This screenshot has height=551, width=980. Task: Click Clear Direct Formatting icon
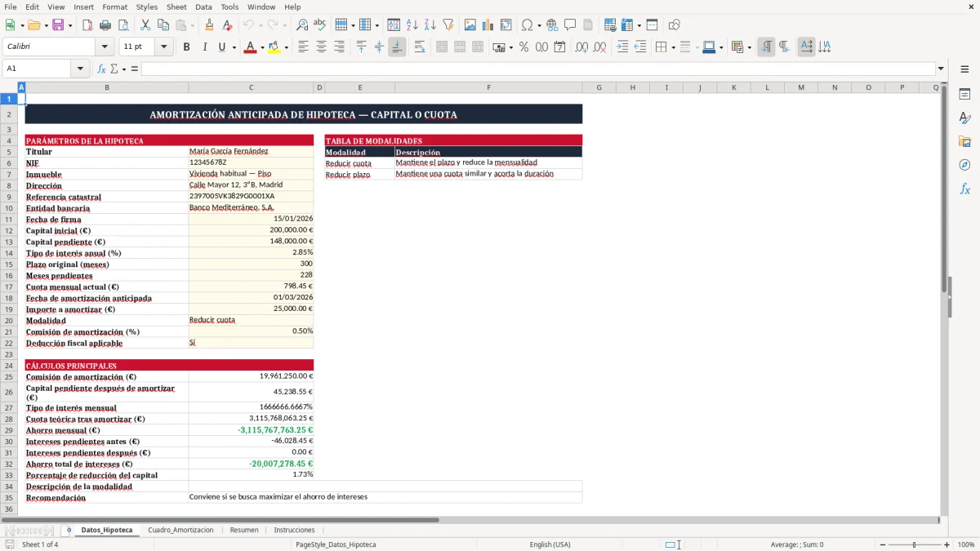tap(227, 25)
